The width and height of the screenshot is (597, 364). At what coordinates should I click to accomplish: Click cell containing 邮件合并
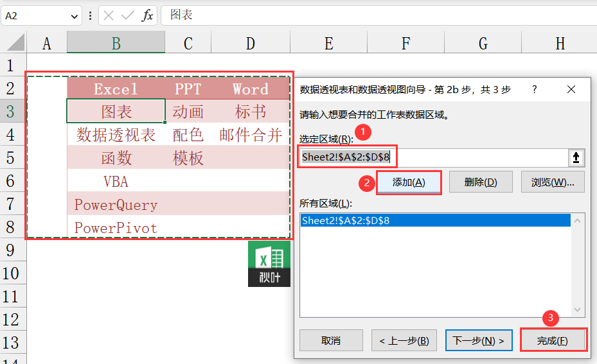coord(251,135)
